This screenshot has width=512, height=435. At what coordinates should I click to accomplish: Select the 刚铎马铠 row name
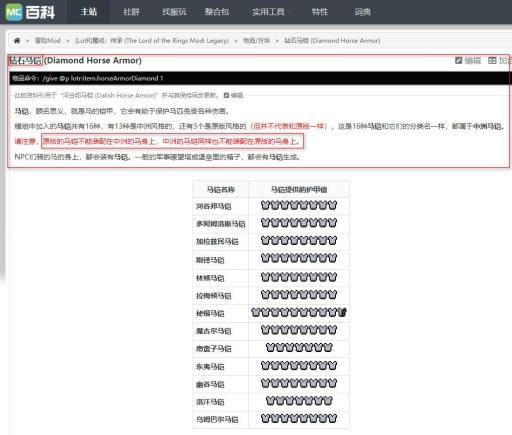(x=210, y=260)
